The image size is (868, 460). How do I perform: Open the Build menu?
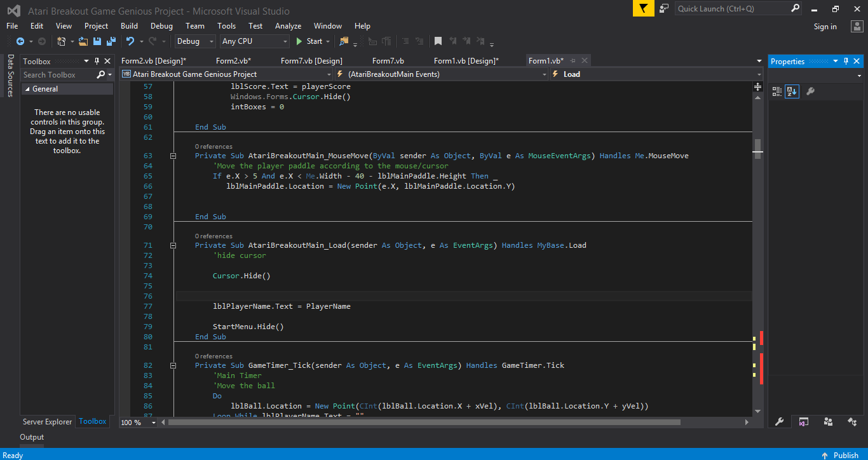pos(129,26)
